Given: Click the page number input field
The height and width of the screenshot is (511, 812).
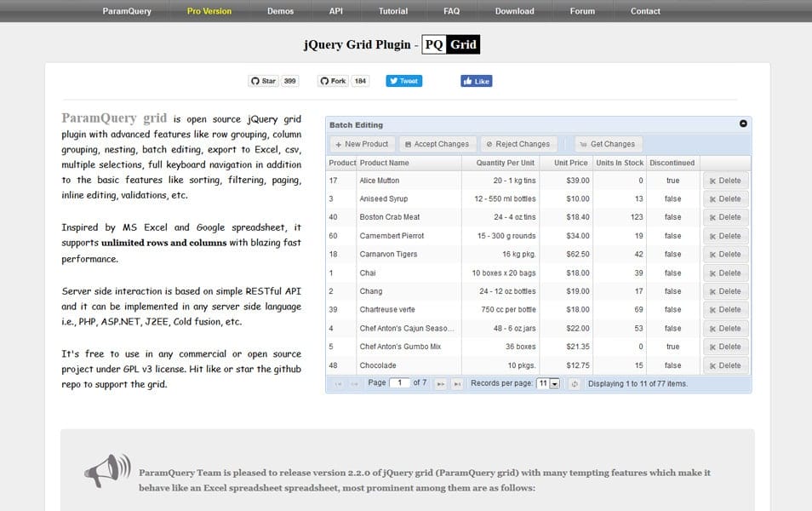Looking at the screenshot, I should pyautogui.click(x=399, y=383).
